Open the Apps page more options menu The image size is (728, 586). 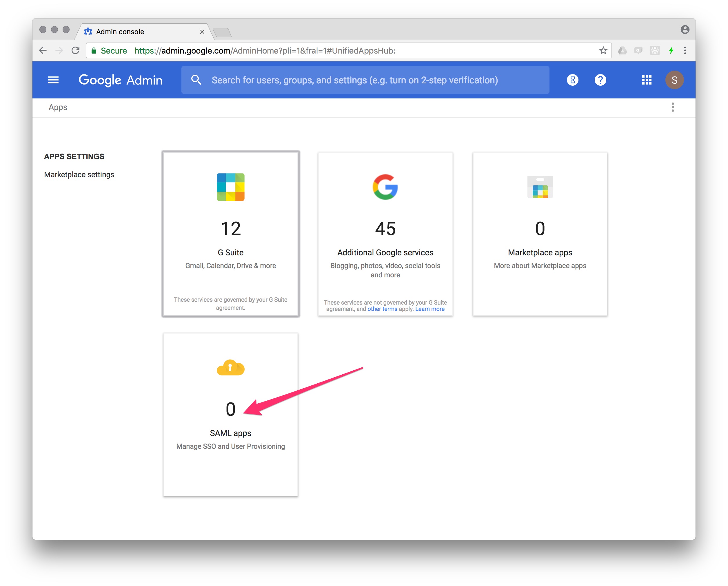[673, 107]
